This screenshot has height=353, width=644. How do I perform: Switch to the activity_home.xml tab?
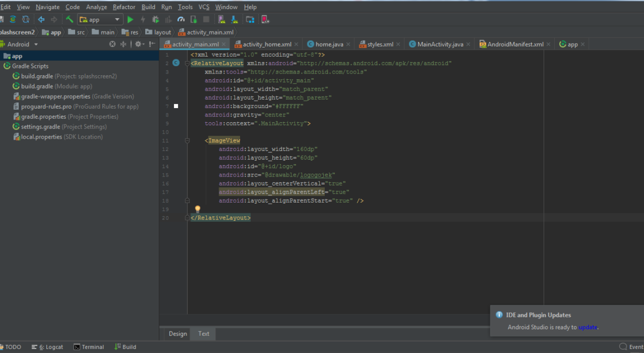pos(267,44)
